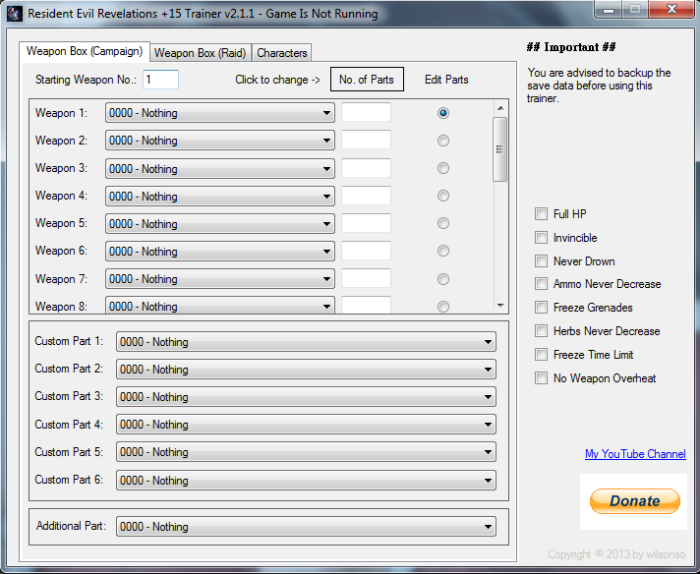This screenshot has width=700, height=574.
Task: Click the trainer app icon in title bar
Action: click(x=14, y=13)
